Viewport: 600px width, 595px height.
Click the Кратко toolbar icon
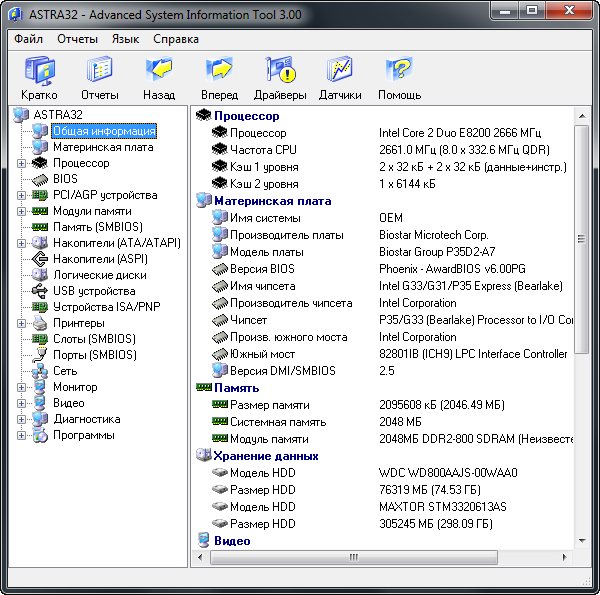click(39, 70)
